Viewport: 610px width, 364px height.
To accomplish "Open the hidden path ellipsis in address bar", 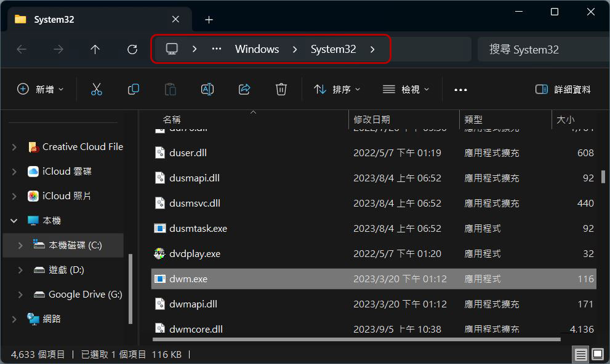I will 217,49.
